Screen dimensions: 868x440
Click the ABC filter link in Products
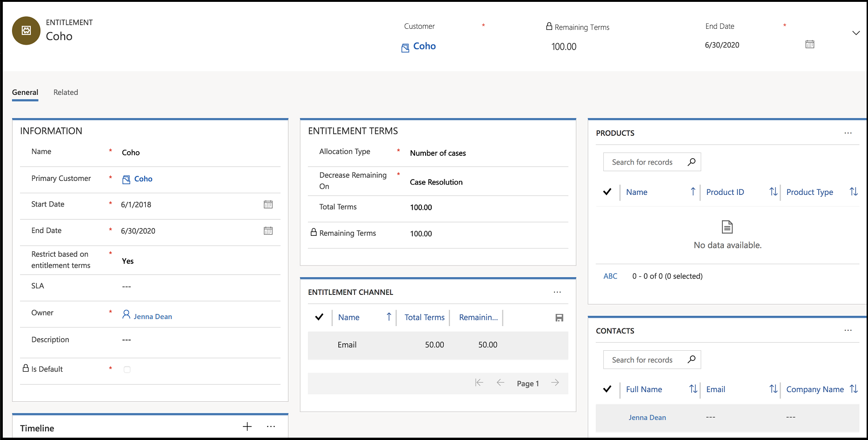pos(610,276)
